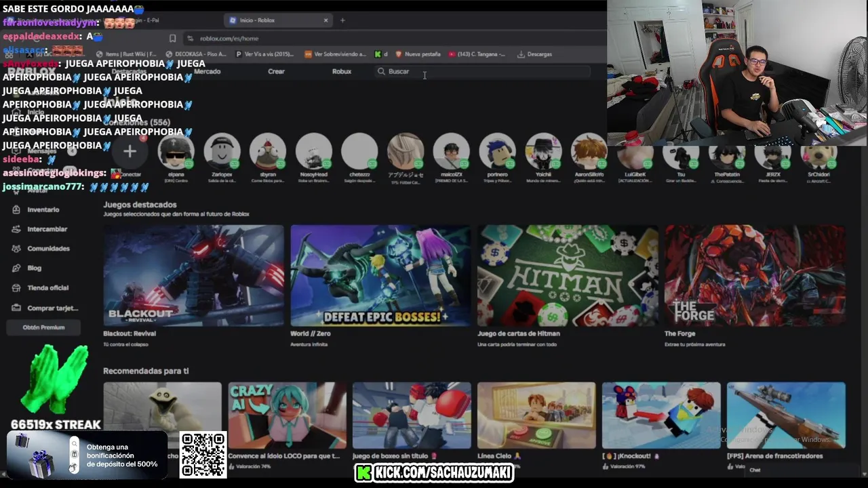
Task: Click the Inventario sidebar label
Action: (43, 209)
